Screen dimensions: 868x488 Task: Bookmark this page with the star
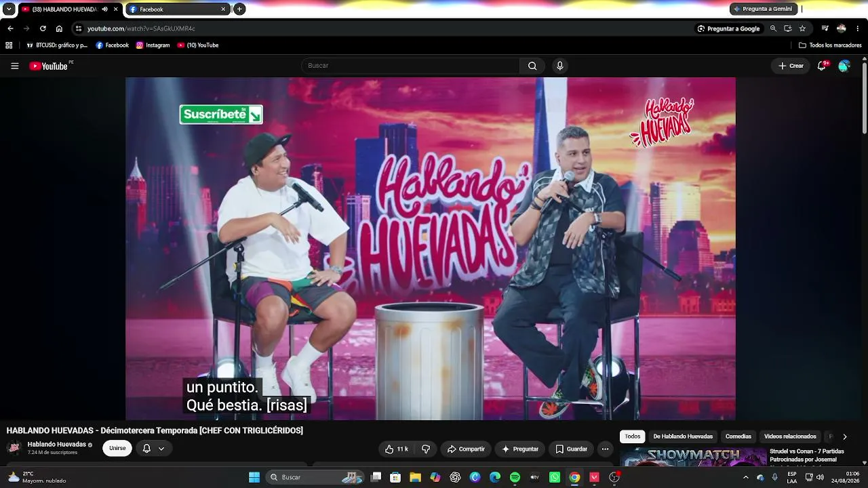tap(802, 28)
